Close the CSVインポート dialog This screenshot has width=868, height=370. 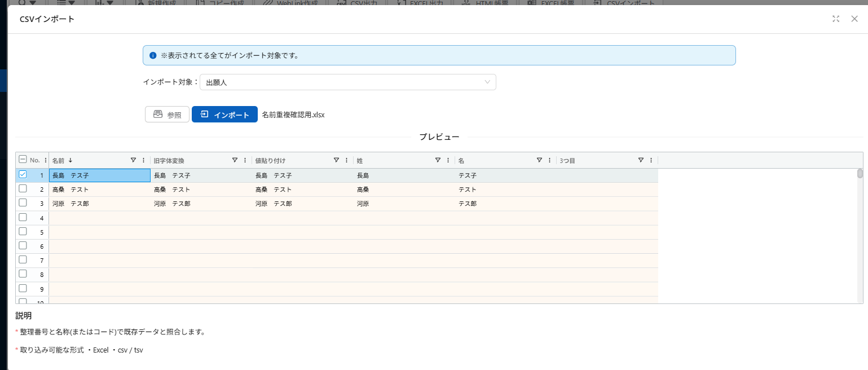pyautogui.click(x=854, y=19)
